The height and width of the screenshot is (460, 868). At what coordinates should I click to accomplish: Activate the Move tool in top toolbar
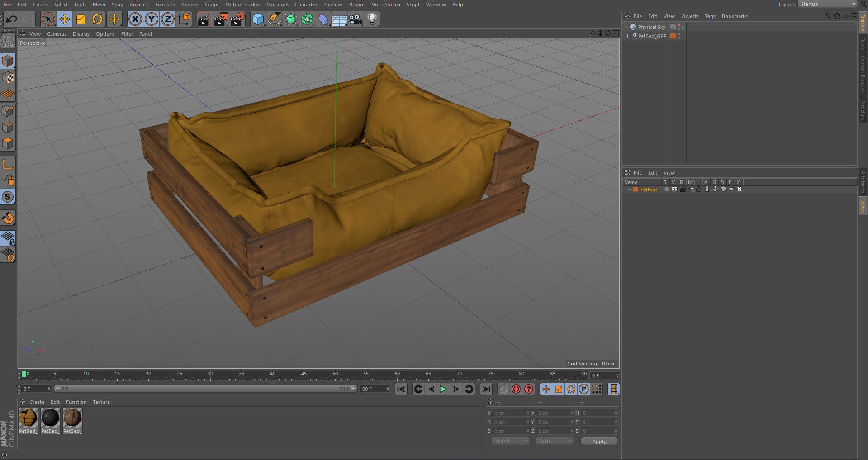(x=65, y=19)
